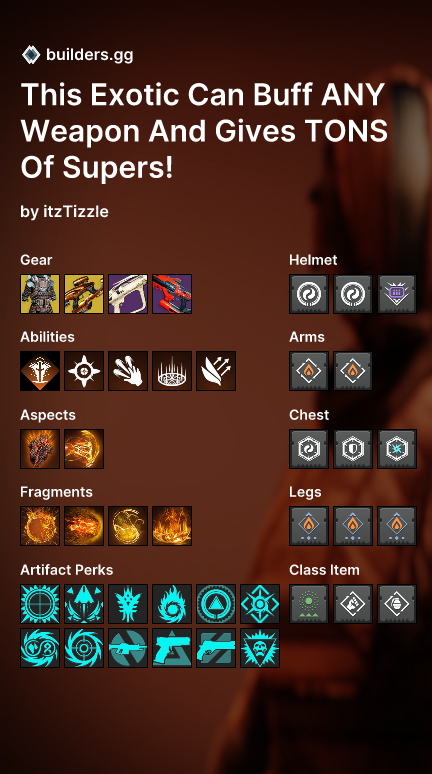
Task: Select the cyan pistol artifact perk
Action: pos(172,648)
